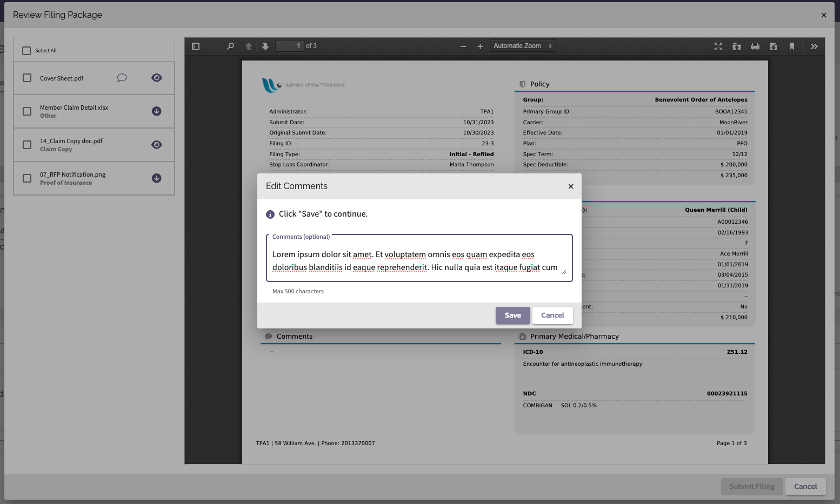The image size is (840, 504).
Task: Download the 07_RFP Notification.png file
Action: tap(156, 178)
